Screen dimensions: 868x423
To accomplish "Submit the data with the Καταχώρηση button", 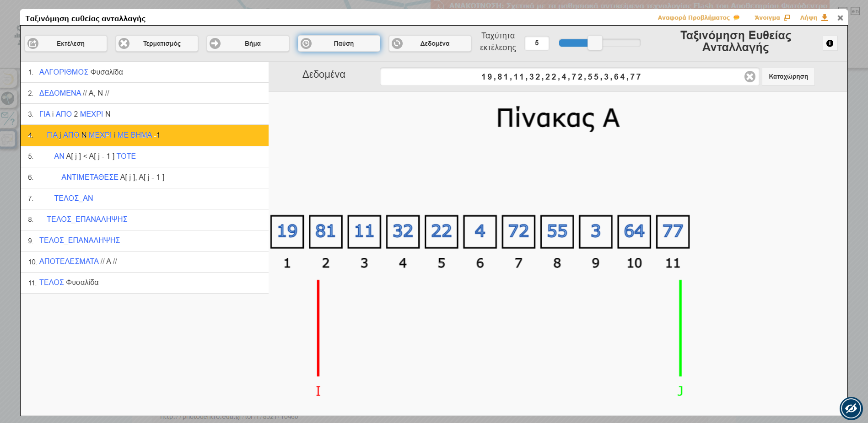I will 788,77.
